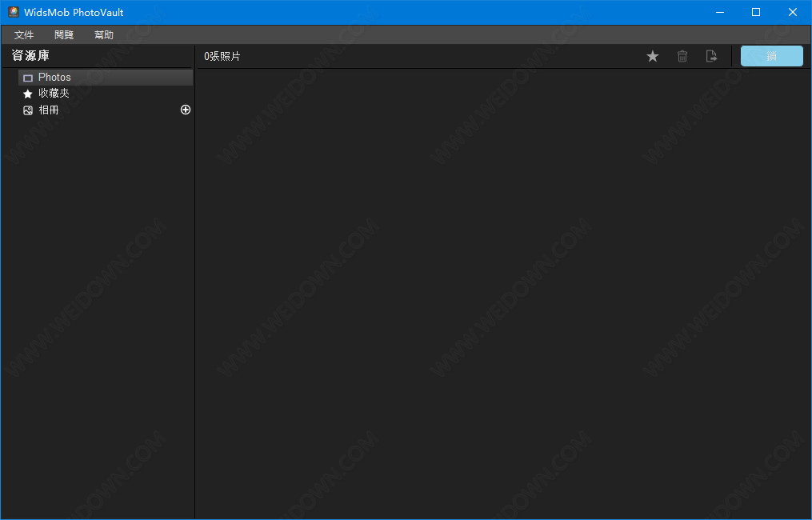Add a new album with plus icon

pyautogui.click(x=186, y=110)
